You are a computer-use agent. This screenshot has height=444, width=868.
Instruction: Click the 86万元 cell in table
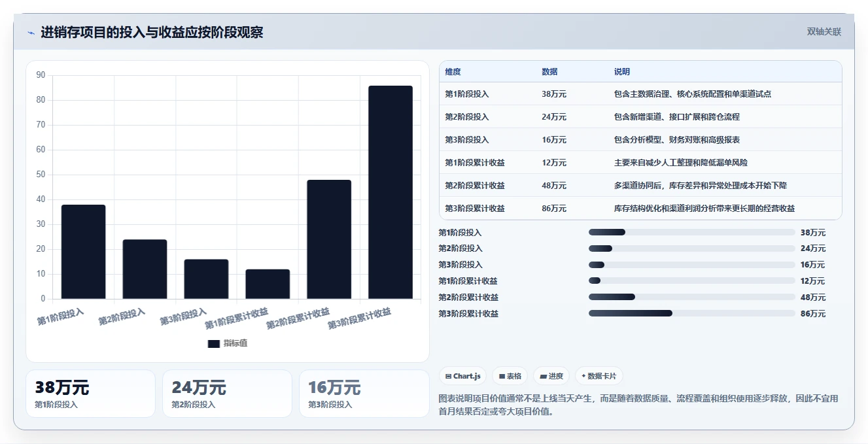[554, 209]
